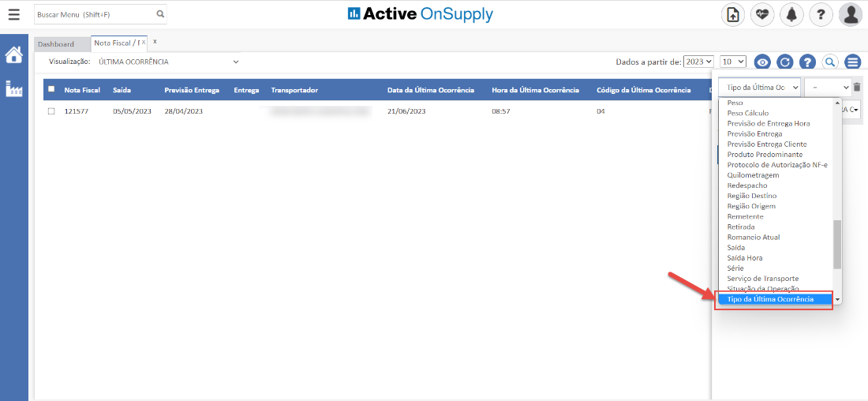Screen dimensions: 868x401
Task: Open the filter operator dropdown
Action: tap(828, 87)
